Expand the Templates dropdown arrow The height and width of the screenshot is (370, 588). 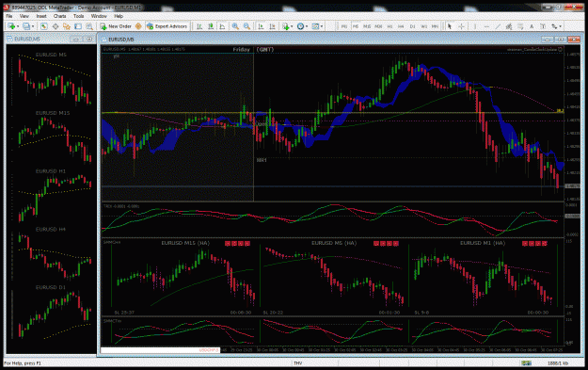click(x=322, y=26)
